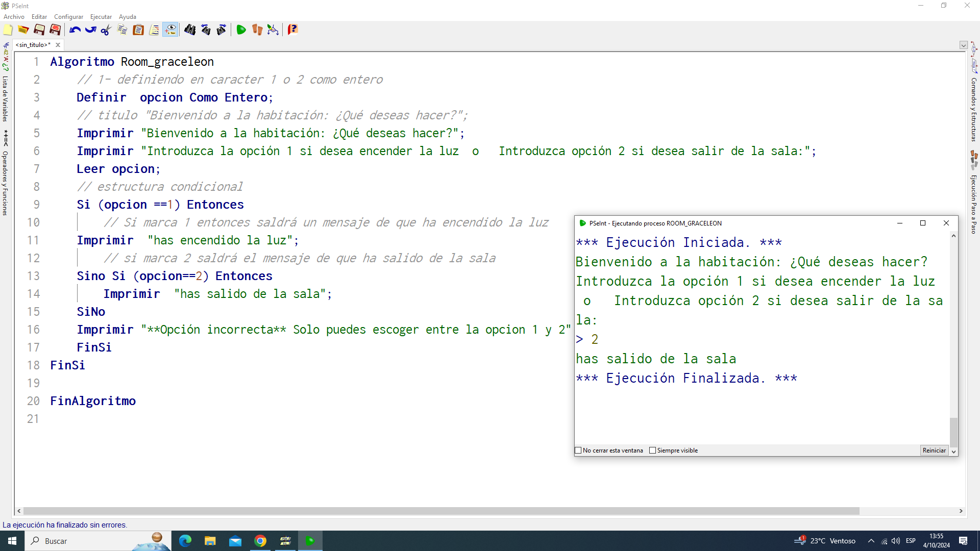
Task: Enable 'No cerrar esta ventana' checkbox
Action: 578,450
